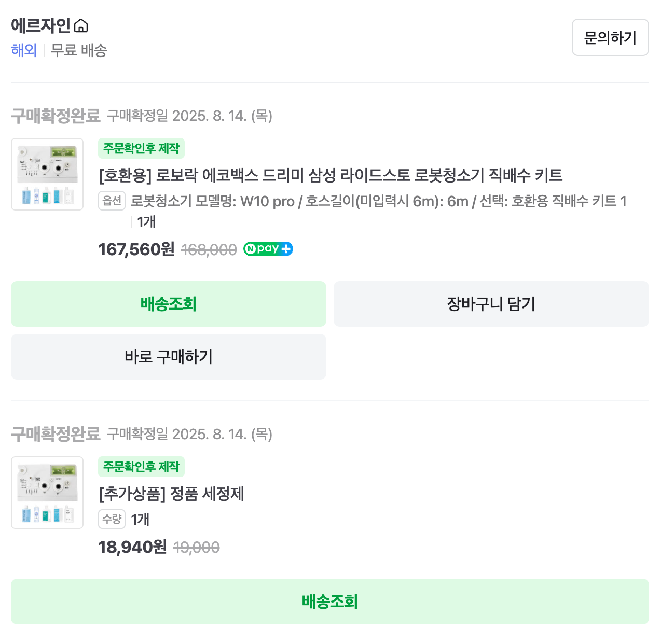Image resolution: width=660 pixels, height=644 pixels.
Task: Click the 18,940원 price text
Action: [133, 547]
